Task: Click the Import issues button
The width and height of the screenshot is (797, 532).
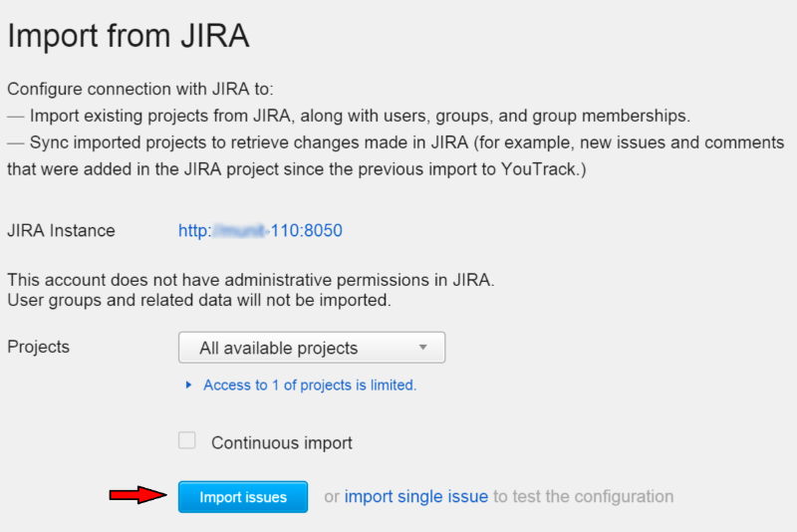Action: tap(243, 496)
